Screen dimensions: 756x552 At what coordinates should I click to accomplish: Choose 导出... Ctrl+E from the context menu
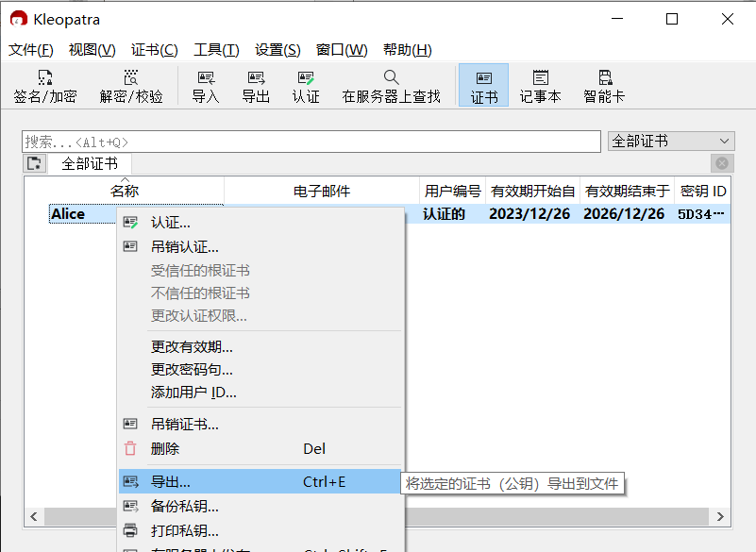click(x=260, y=481)
